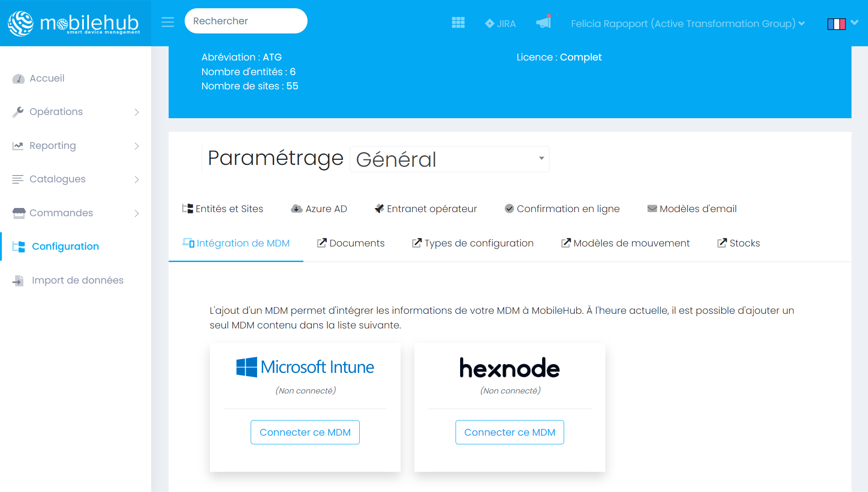Focus the Rechercher search field

[x=246, y=21]
